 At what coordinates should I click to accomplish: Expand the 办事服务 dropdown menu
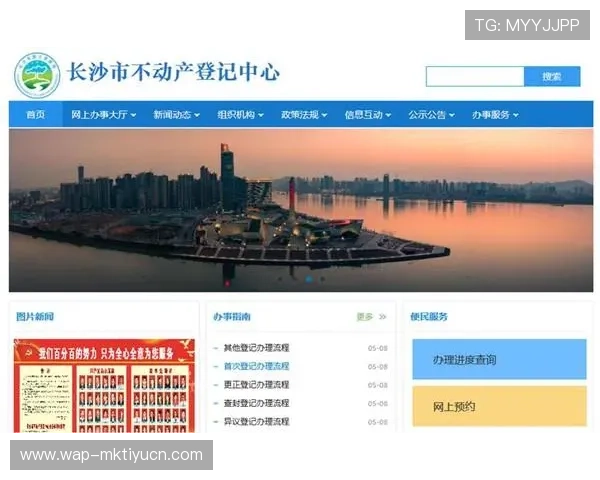[x=495, y=114]
